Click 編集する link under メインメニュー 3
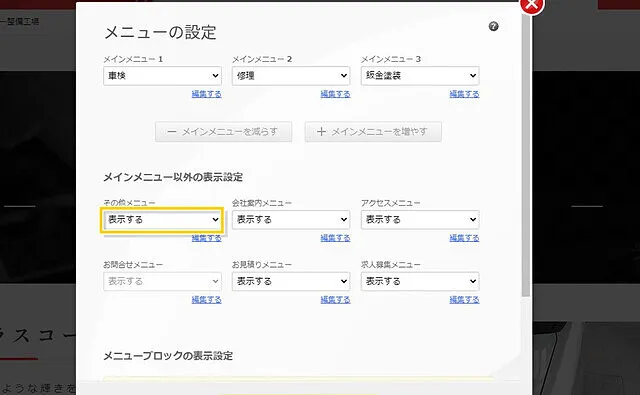Viewport: 640px width, 395px height. 464,94
